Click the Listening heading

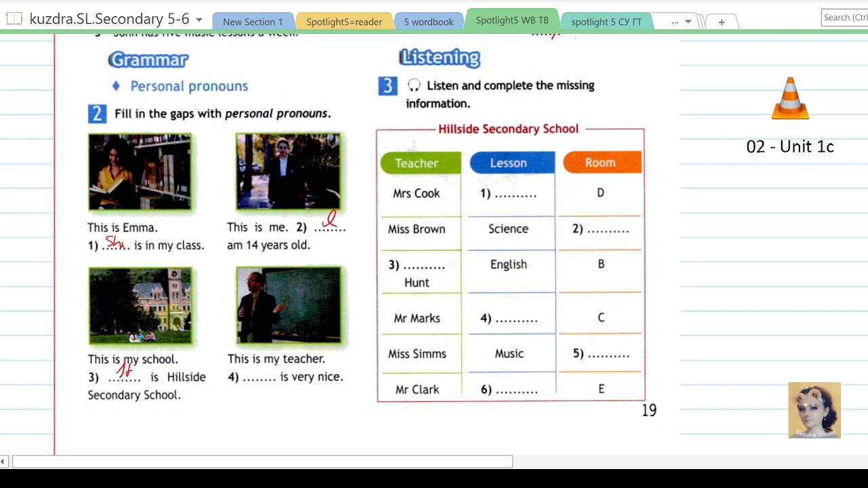(x=439, y=58)
